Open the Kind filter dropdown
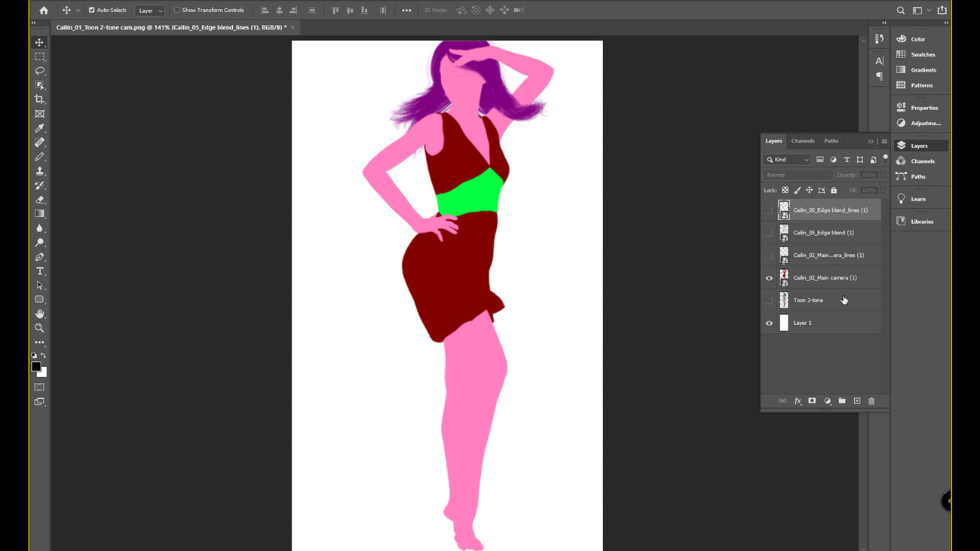 (787, 160)
